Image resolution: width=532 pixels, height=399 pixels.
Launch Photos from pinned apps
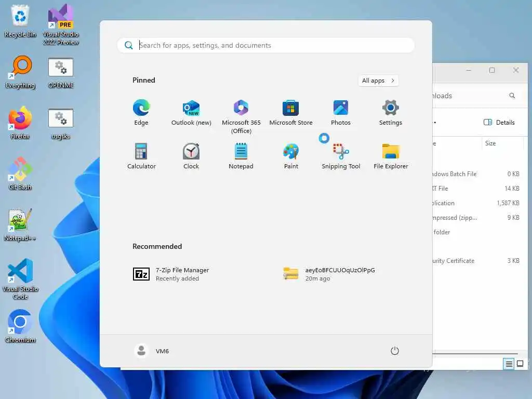[341, 113]
